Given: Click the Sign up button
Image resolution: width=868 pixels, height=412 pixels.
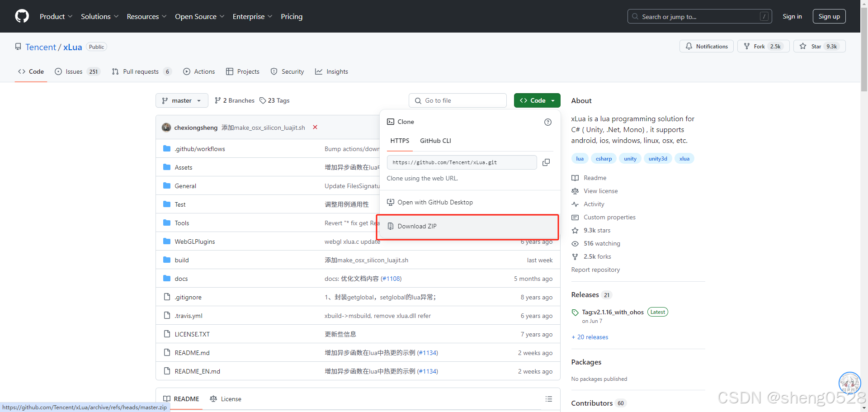Looking at the screenshot, I should pyautogui.click(x=829, y=16).
